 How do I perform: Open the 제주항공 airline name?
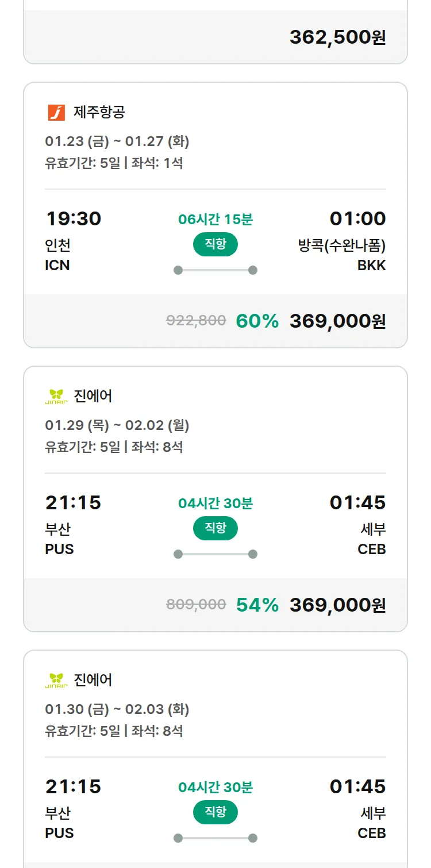point(99,112)
